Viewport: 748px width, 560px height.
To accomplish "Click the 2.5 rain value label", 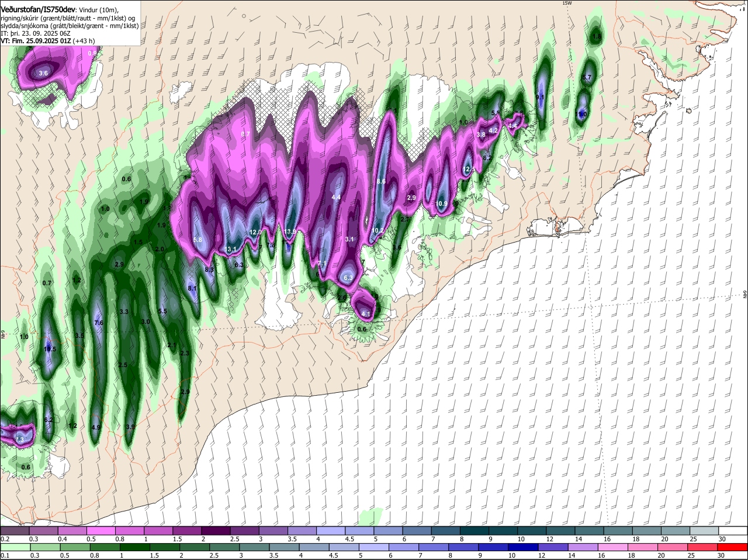I will click(123, 365).
